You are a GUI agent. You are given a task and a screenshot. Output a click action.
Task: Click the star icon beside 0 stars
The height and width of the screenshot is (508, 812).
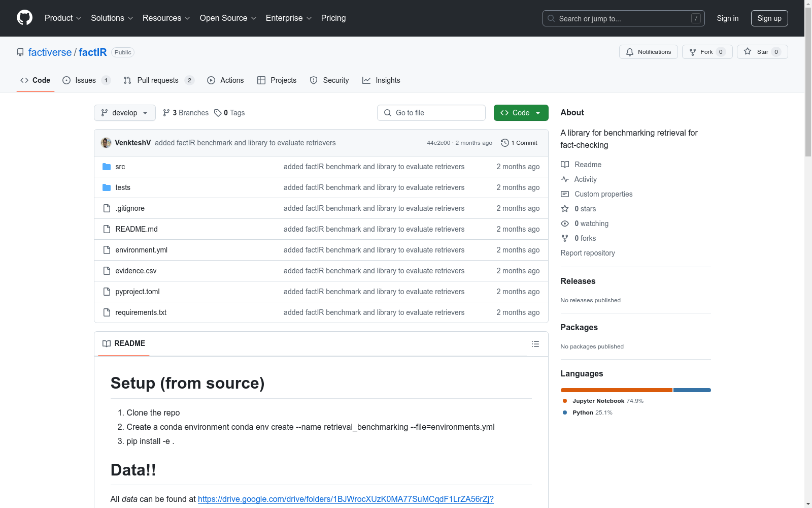point(565,209)
